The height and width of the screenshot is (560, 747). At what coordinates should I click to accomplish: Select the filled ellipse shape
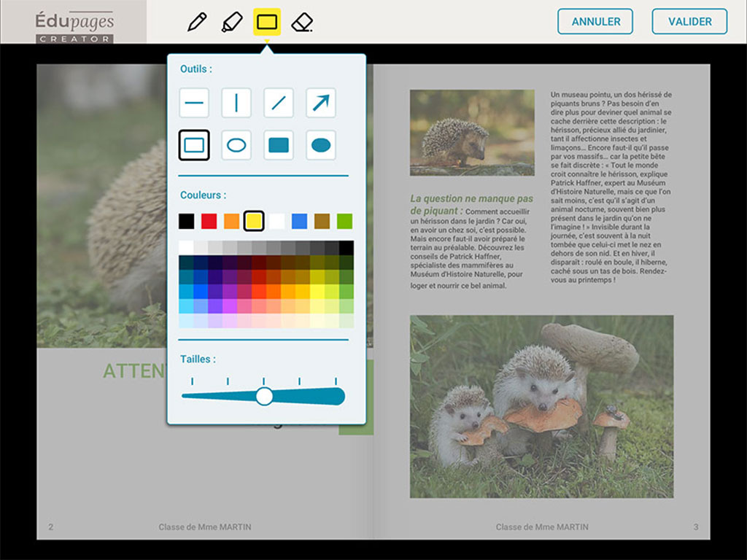(320, 144)
